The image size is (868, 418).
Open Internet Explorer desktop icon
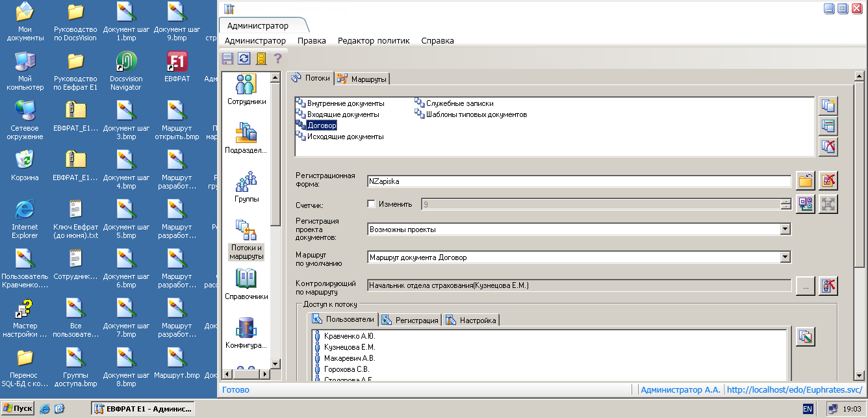25,219
